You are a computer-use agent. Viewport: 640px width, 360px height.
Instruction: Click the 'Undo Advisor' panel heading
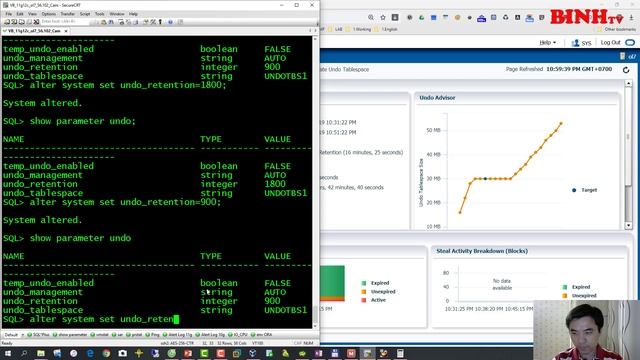click(x=437, y=98)
